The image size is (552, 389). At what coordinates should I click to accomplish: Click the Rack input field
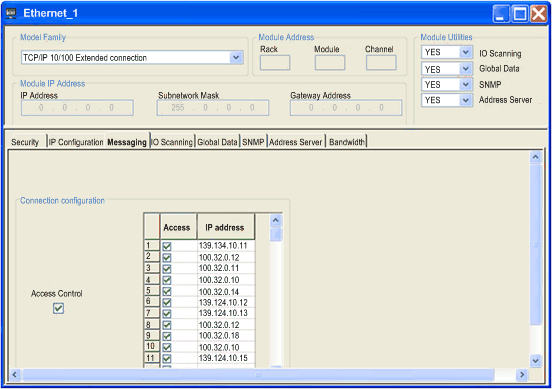275,63
